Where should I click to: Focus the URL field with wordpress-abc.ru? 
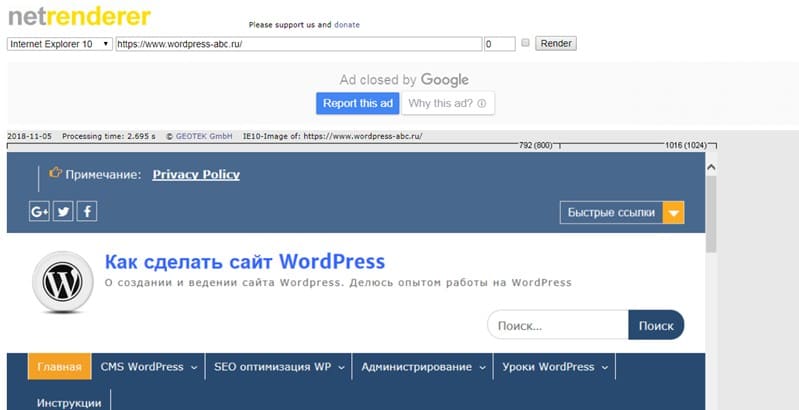[x=299, y=44]
